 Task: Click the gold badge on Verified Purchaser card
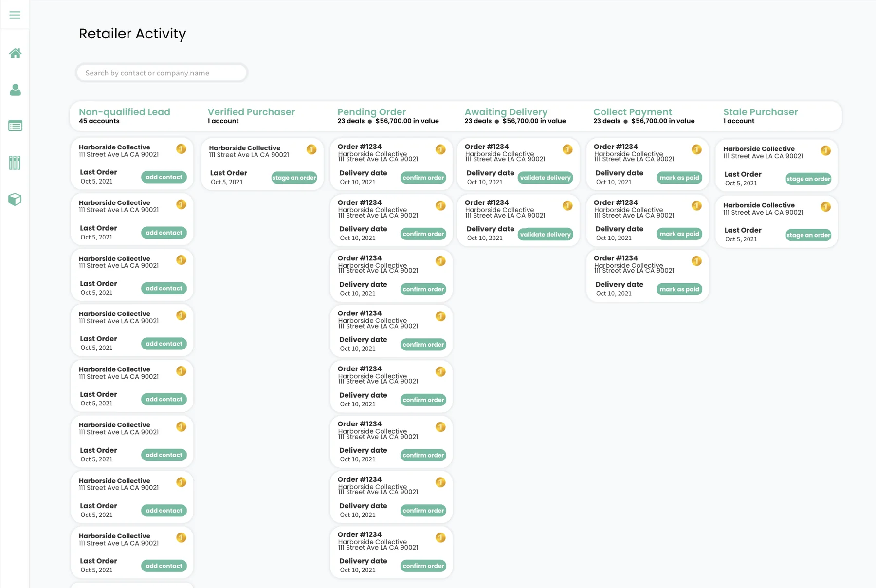[311, 149]
